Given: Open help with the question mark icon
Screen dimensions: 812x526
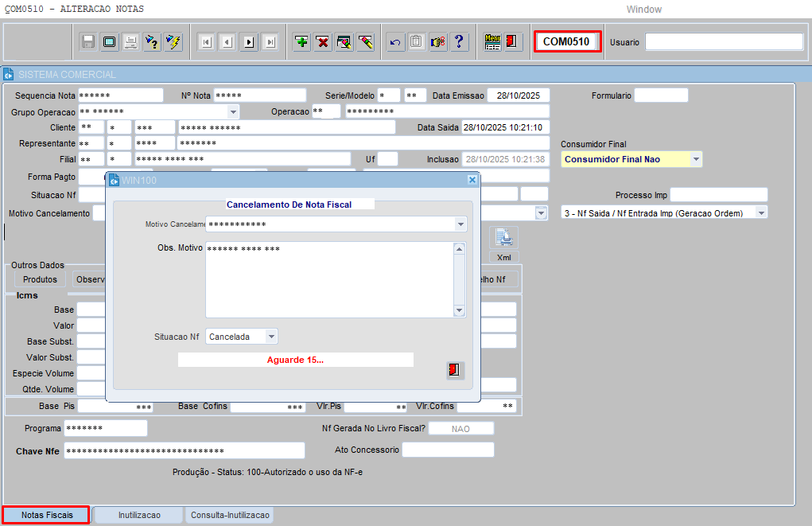Looking at the screenshot, I should pyautogui.click(x=459, y=42).
